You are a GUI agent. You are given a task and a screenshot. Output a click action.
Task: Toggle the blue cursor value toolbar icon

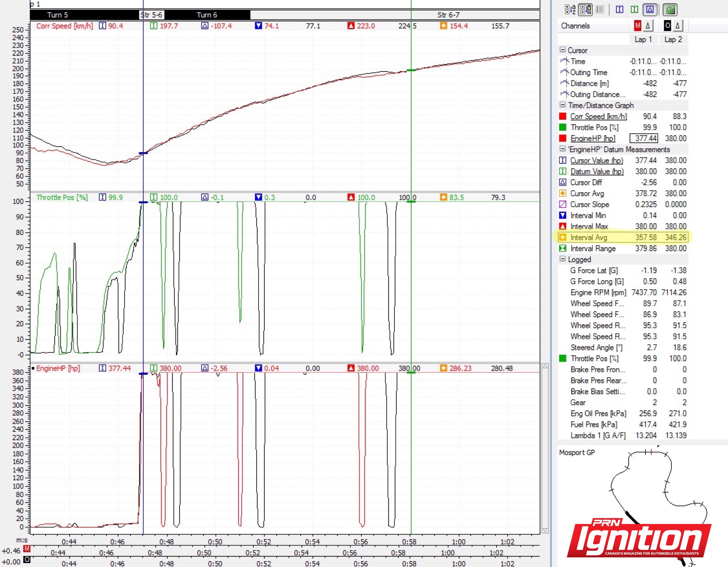620,10
